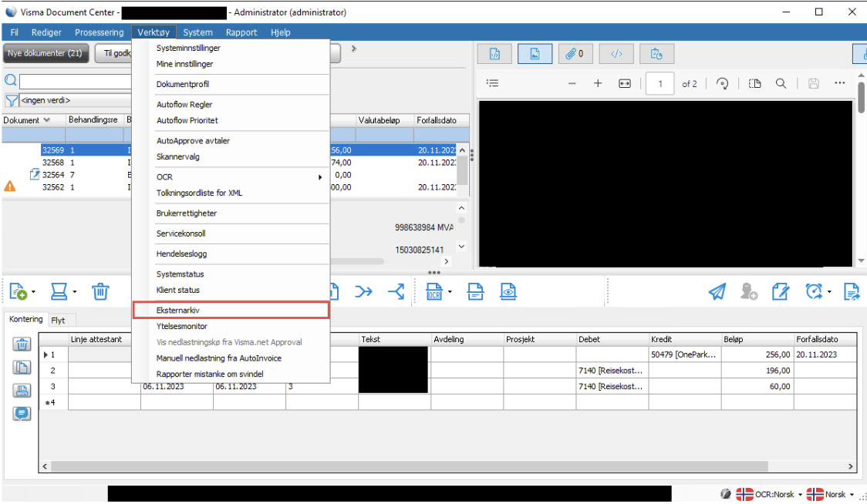This screenshot has height=504, width=867.
Task: Open dropdown arrow next to scanner icon
Action: coord(75,292)
